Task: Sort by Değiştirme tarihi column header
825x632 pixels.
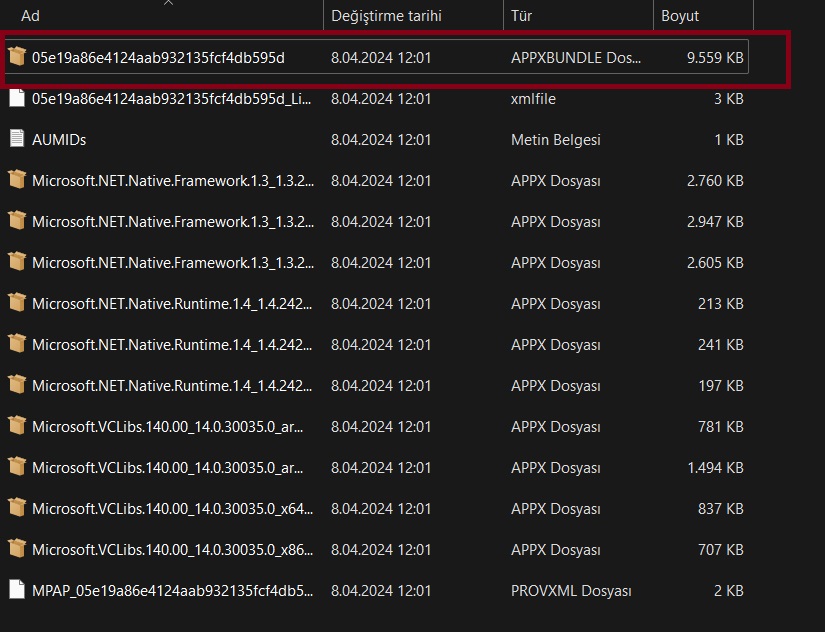Action: (387, 16)
